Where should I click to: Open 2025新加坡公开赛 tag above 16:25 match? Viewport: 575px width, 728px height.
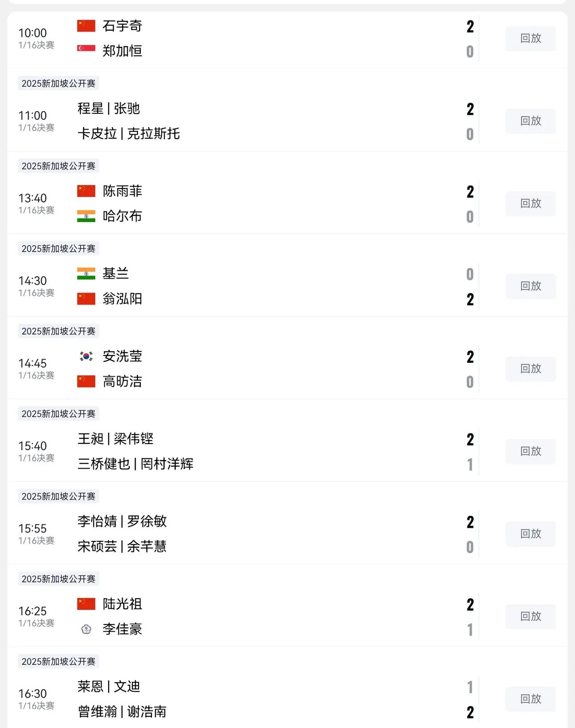coord(58,579)
